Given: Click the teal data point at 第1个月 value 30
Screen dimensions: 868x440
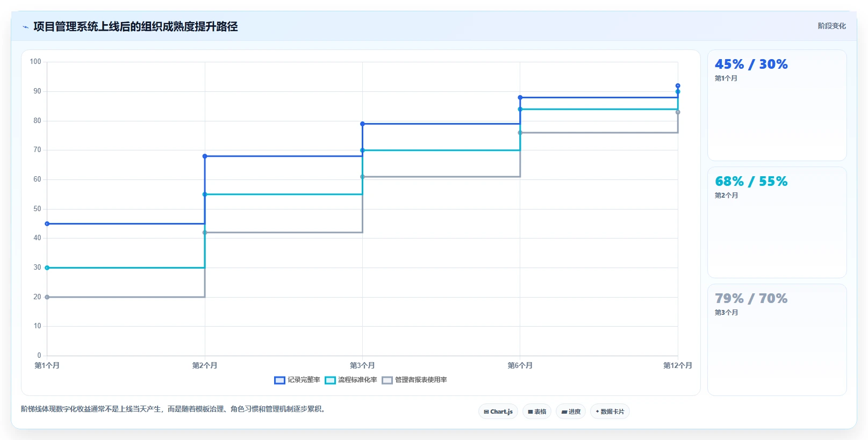Looking at the screenshot, I should tap(47, 268).
